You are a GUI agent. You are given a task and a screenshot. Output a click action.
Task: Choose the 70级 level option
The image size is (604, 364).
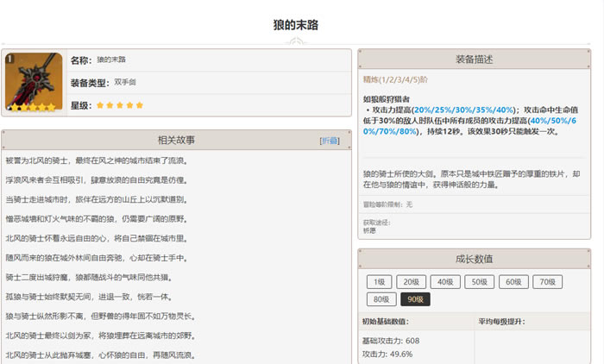click(x=545, y=281)
